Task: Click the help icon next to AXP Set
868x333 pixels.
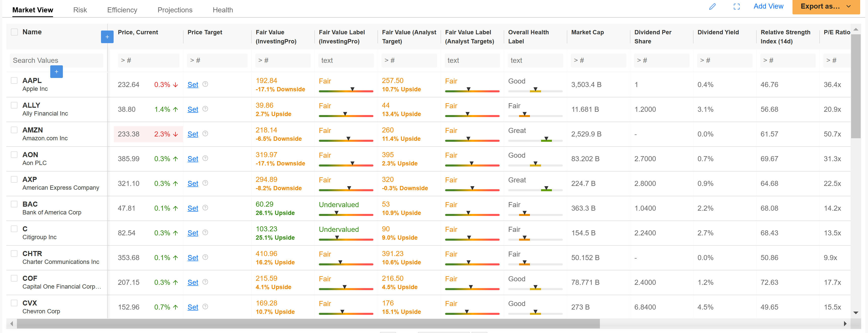Action: (x=205, y=183)
